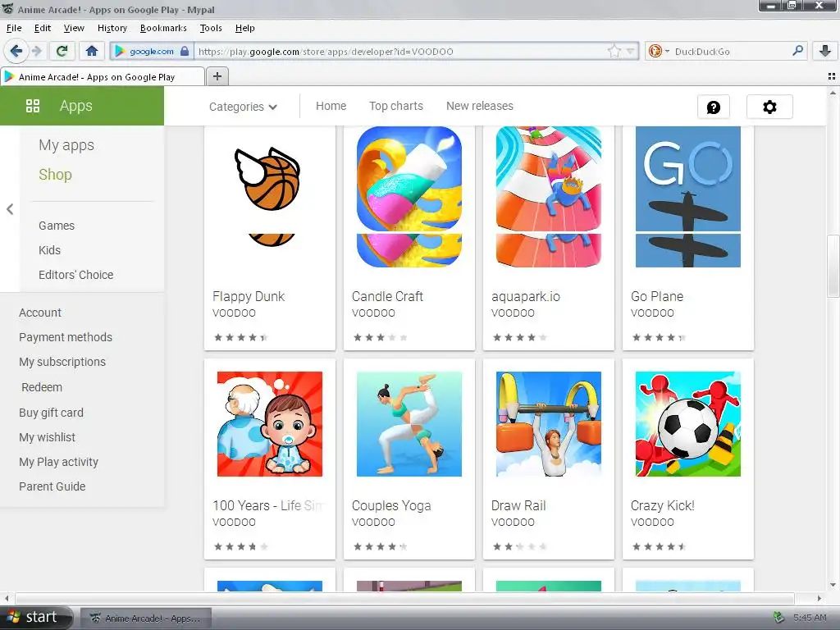Open the Candle Craft app icon
The width and height of the screenshot is (840, 630).
point(409,197)
